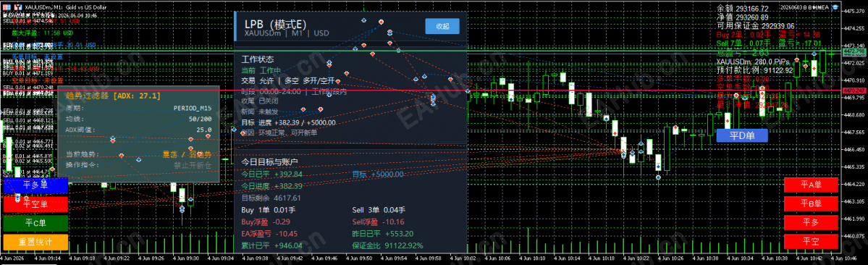Screen dimensions: 868x265
Task: Click the red 平空 button
Action: point(812,242)
